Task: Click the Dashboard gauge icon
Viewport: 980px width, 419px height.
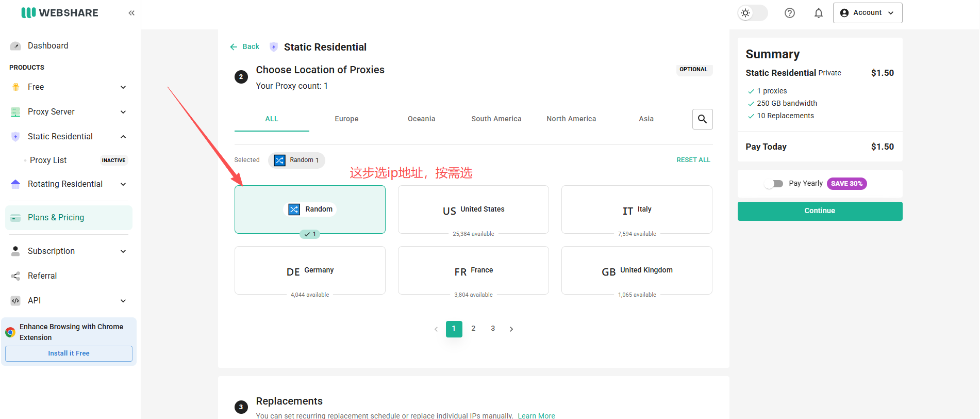Action: pos(15,46)
